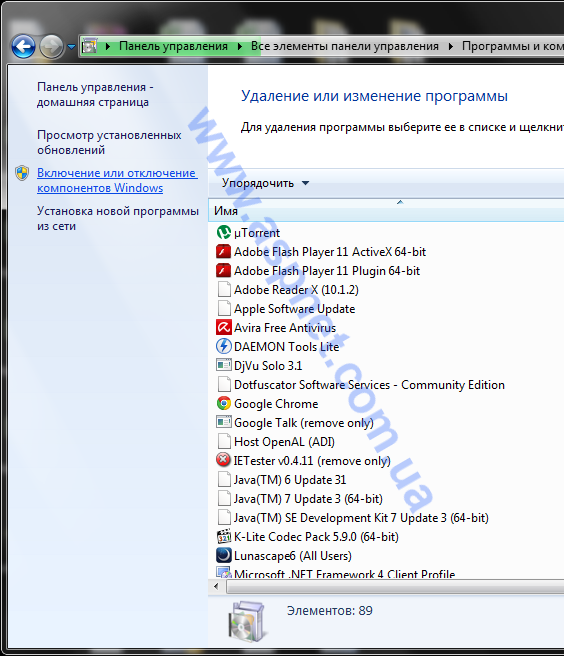Open Включение или отключение компонентов Windows link
The height and width of the screenshot is (656, 564).
click(x=117, y=180)
